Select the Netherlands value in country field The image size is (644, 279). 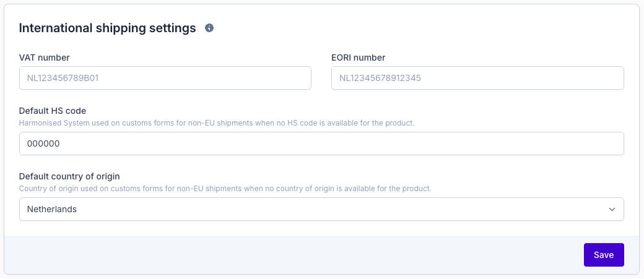coord(52,209)
